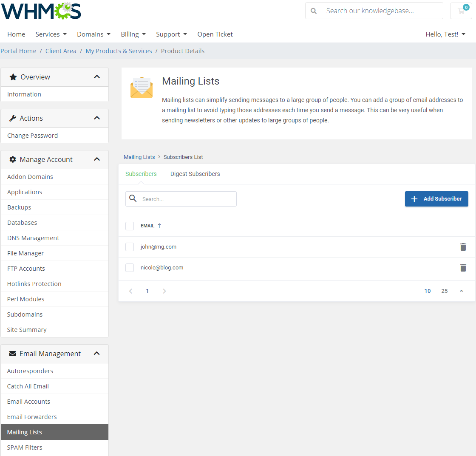The height and width of the screenshot is (456, 476).
Task: Open Mailing Lists in sidebar
Action: (x=55, y=432)
